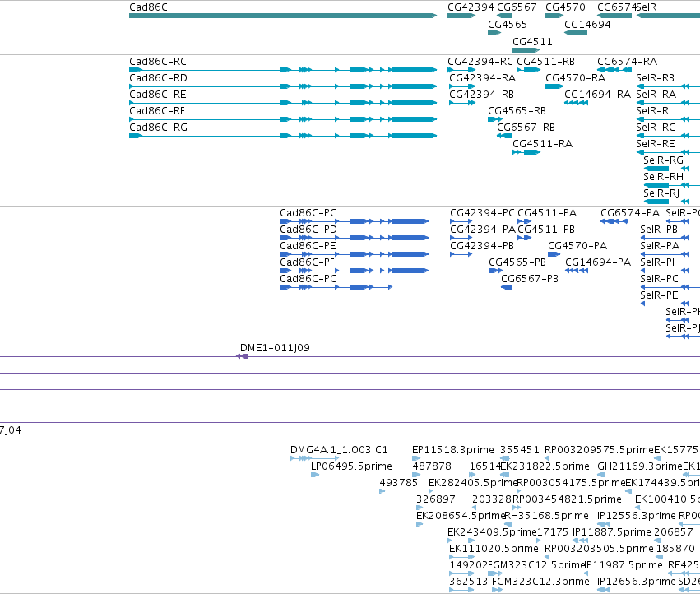Image resolution: width=700 pixels, height=594 pixels.
Task: Open the DMG4A.1_1.003.C1 feature
Action: point(315,458)
